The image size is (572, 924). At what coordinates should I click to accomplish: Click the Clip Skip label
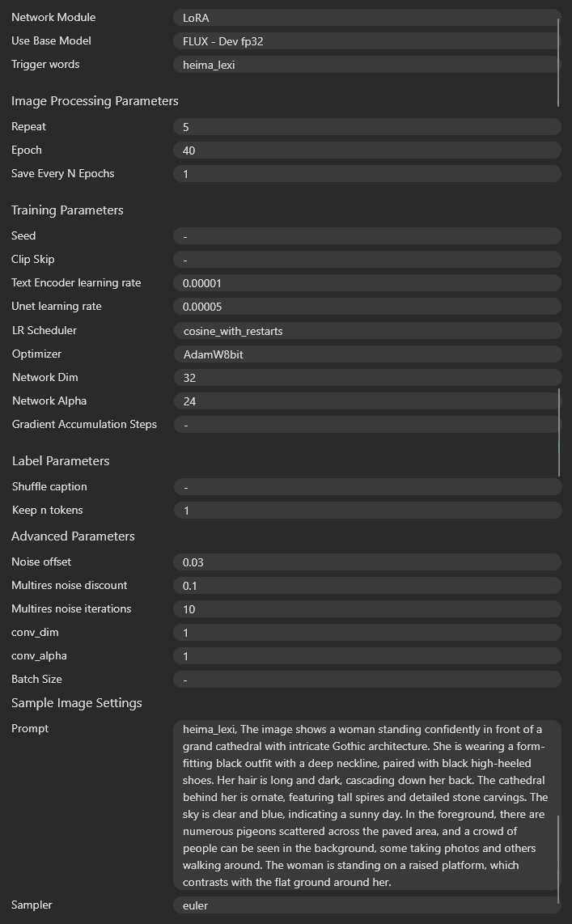tap(33, 259)
